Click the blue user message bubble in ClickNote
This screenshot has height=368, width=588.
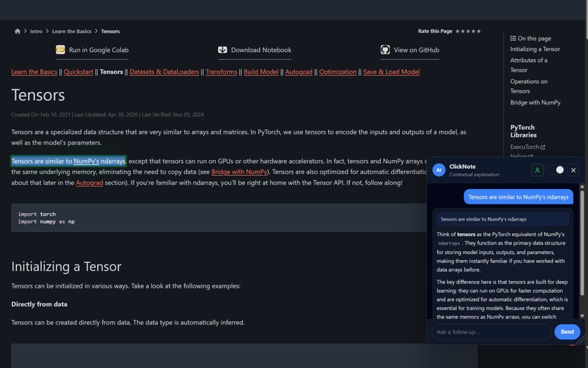coord(519,196)
